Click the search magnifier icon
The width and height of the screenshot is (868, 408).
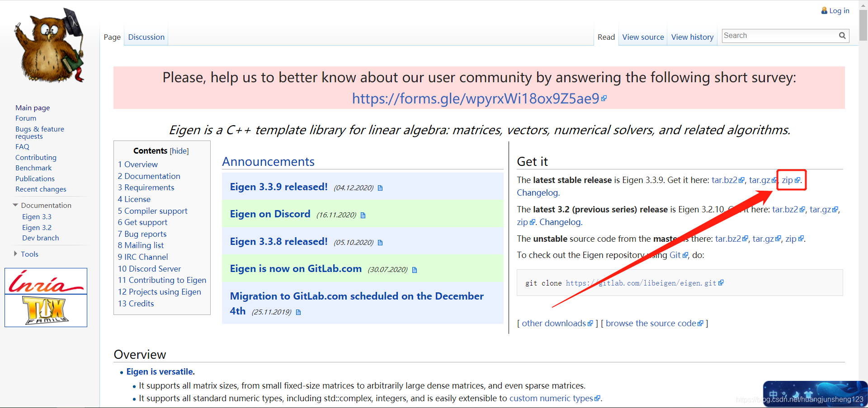click(842, 36)
